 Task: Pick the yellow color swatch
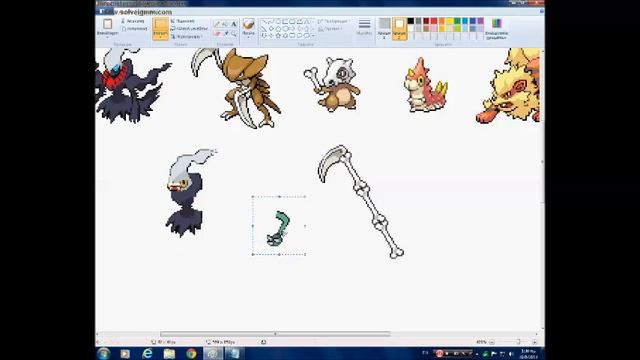coord(449,21)
